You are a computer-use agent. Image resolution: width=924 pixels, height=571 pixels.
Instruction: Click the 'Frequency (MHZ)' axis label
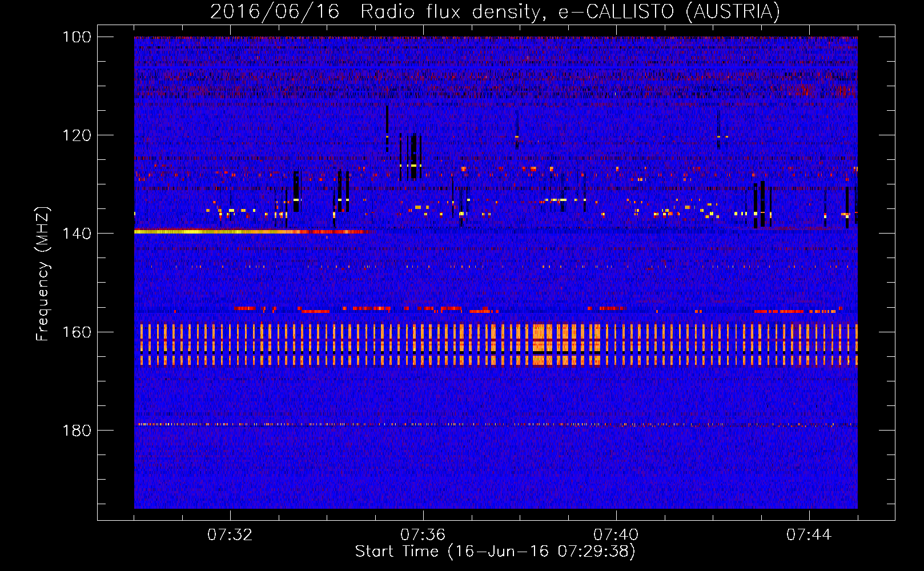(x=43, y=274)
